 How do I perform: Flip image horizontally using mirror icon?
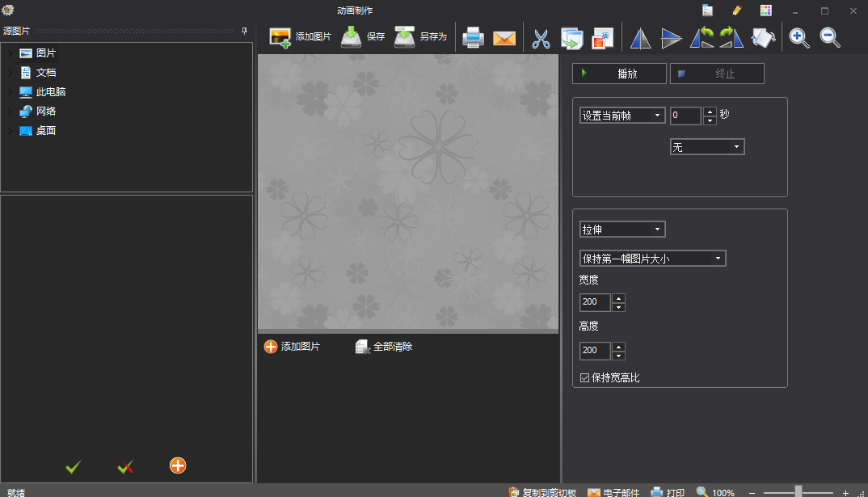click(x=640, y=38)
